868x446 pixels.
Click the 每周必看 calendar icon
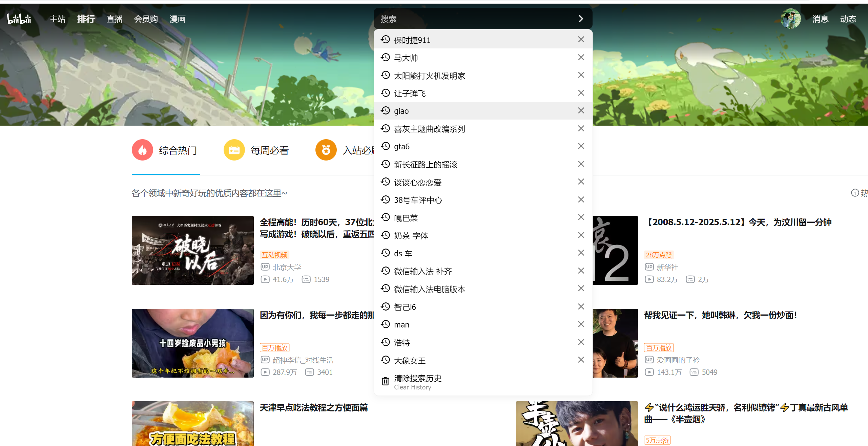pyautogui.click(x=234, y=150)
